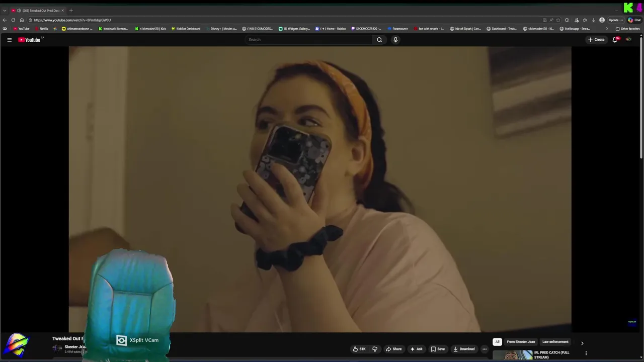Open the browser profile icon
Image resolution: width=644 pixels, height=362 pixels.
coord(602,20)
